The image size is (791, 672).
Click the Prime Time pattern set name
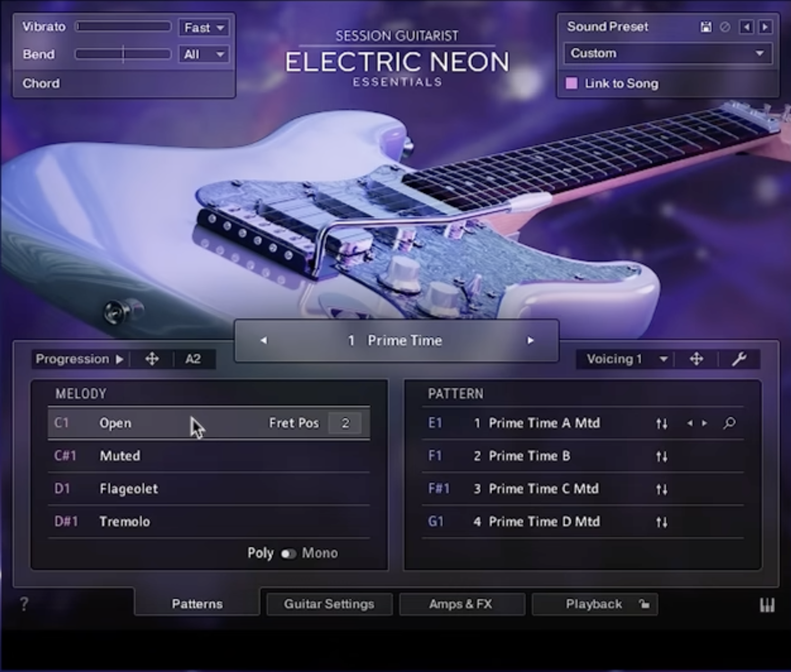tap(405, 340)
